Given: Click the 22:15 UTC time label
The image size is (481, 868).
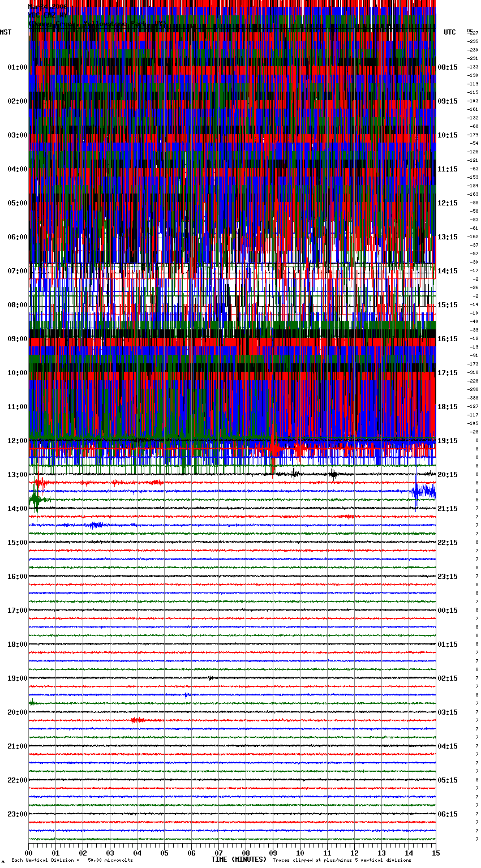Looking at the screenshot, I should coord(448,543).
